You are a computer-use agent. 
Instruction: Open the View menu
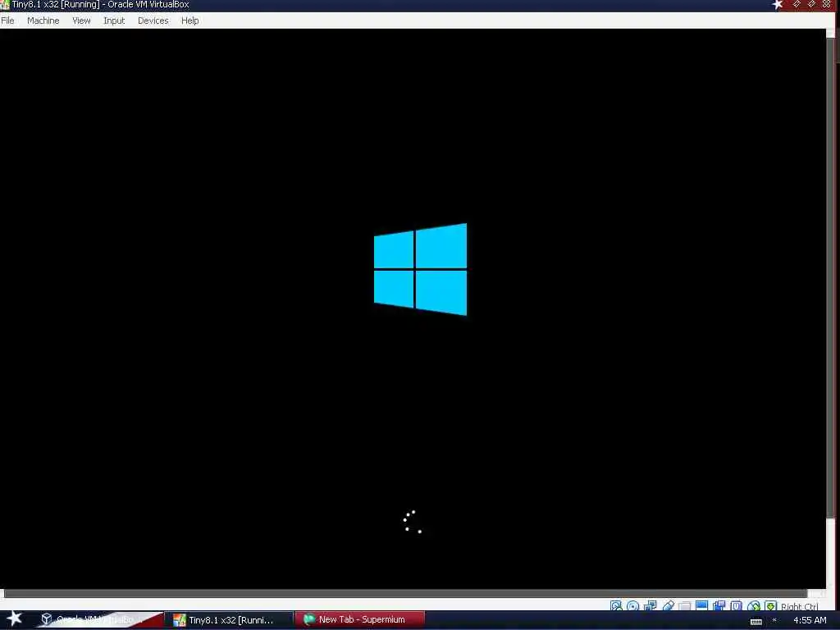click(81, 21)
